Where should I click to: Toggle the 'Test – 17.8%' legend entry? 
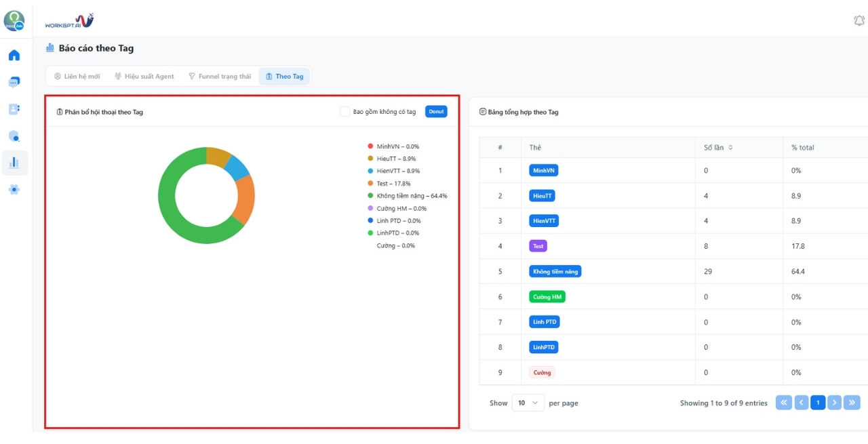393,184
